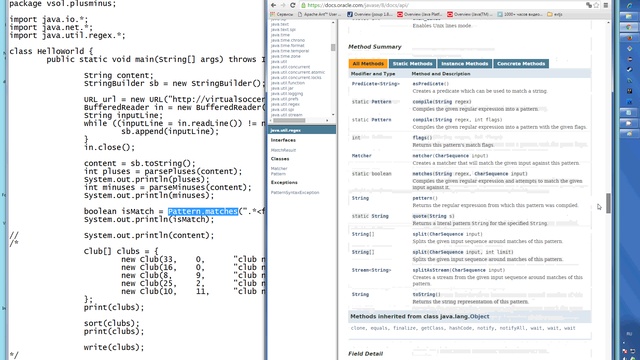640x360 pixels.
Task: Reload the Oracle docs page
Action: [x=293, y=5]
